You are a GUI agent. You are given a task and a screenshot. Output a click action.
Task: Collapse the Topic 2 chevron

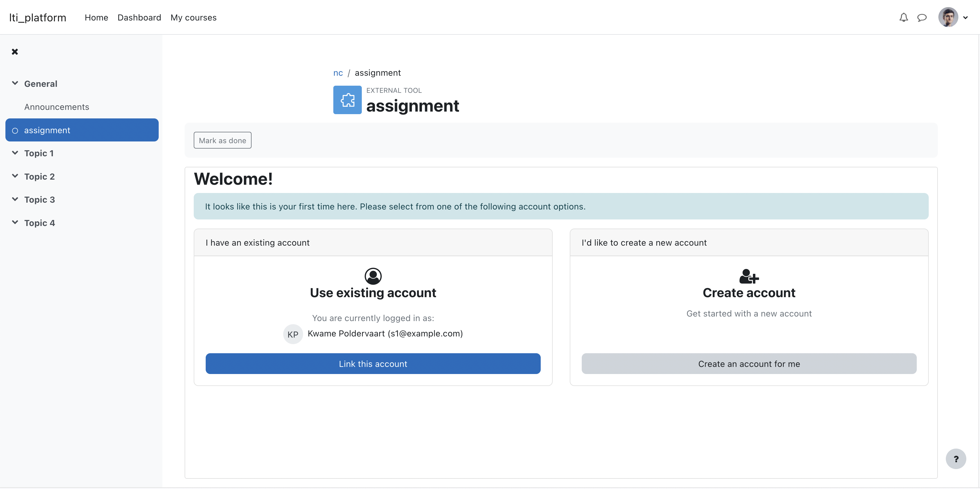click(15, 176)
